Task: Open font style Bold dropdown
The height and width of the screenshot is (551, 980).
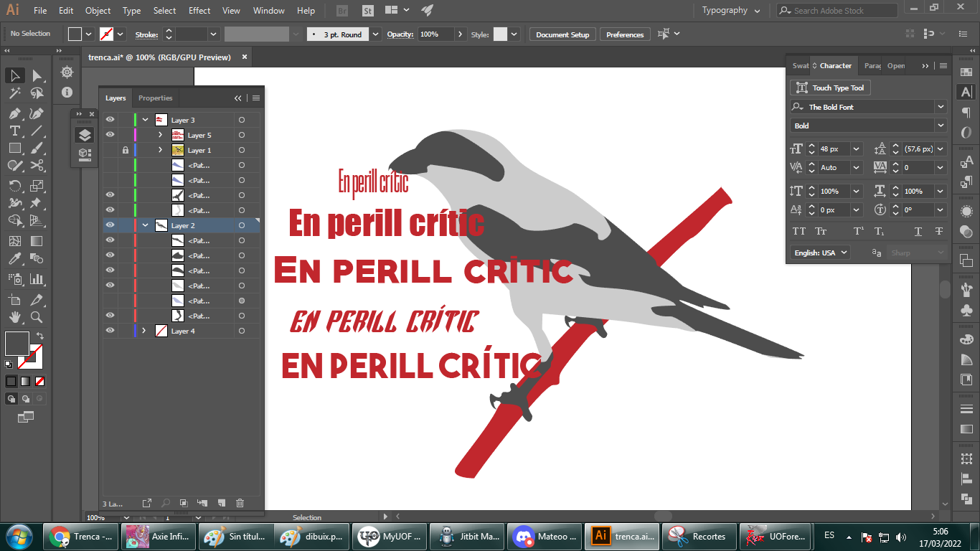Action: (x=941, y=126)
